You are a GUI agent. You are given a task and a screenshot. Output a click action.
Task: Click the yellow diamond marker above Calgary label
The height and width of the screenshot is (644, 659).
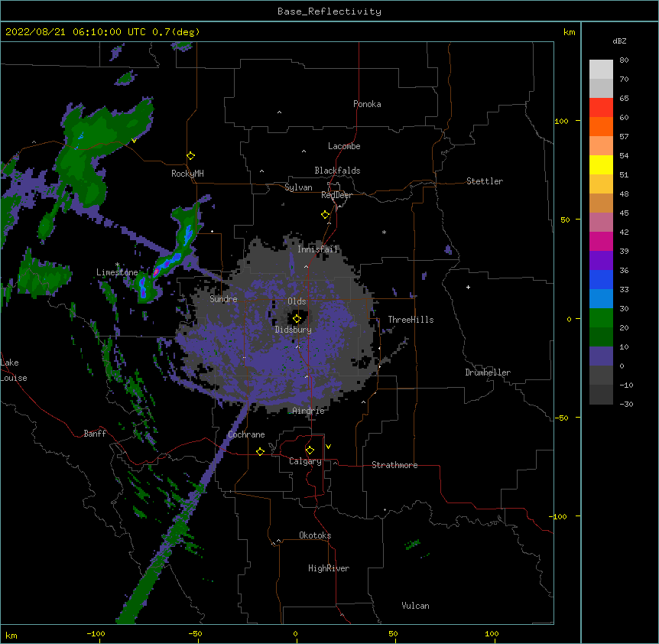point(310,450)
